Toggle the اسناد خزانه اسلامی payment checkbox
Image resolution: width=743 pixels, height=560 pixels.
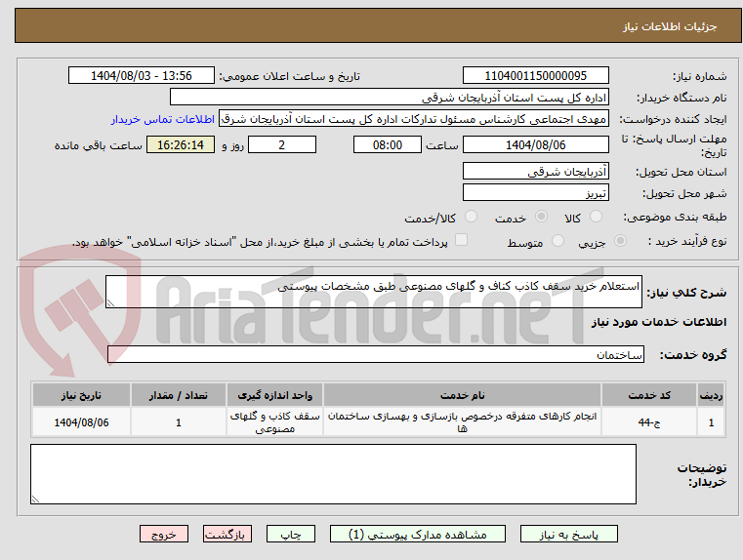tap(461, 240)
